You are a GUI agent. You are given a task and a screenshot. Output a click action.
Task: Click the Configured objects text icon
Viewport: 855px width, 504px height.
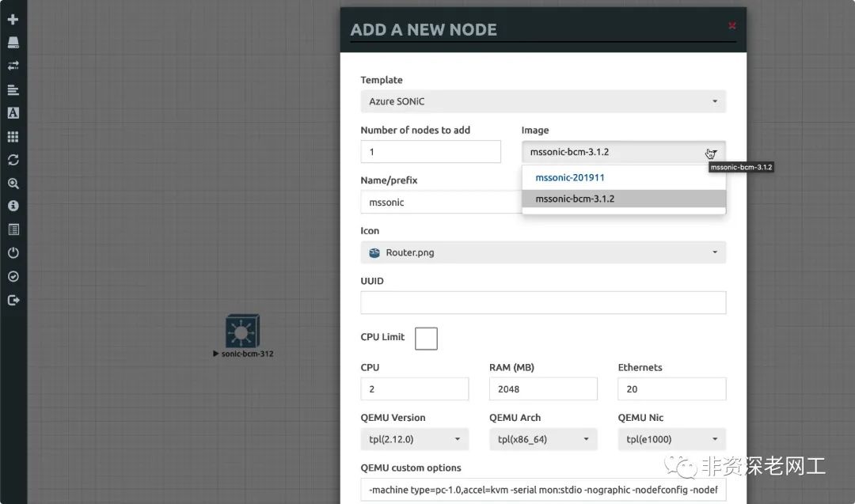pyautogui.click(x=13, y=113)
